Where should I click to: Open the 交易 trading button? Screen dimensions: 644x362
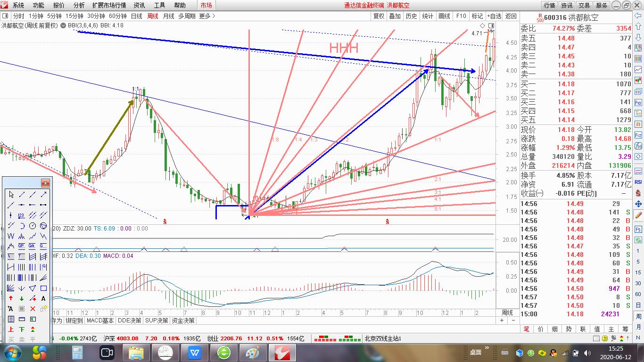tap(584, 5)
